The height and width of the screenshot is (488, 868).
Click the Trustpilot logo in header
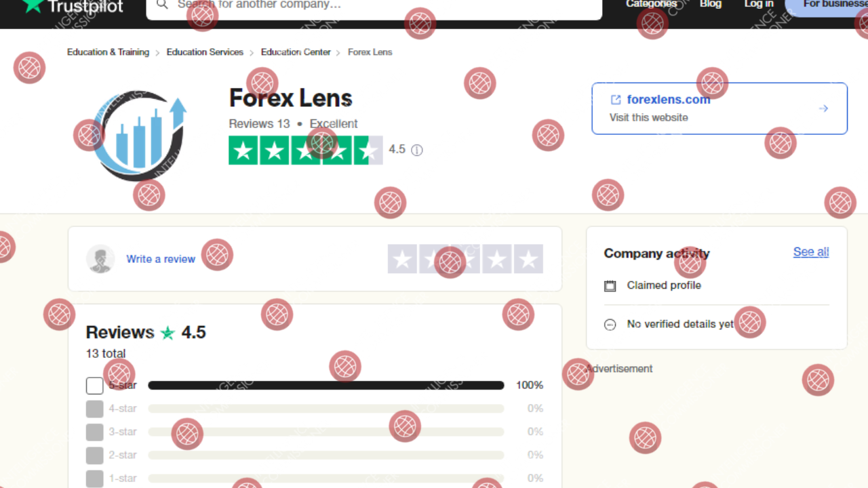point(72,6)
